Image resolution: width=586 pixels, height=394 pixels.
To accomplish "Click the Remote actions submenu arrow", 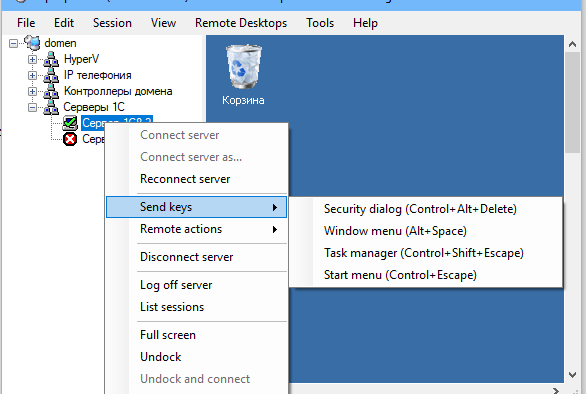I will point(275,230).
